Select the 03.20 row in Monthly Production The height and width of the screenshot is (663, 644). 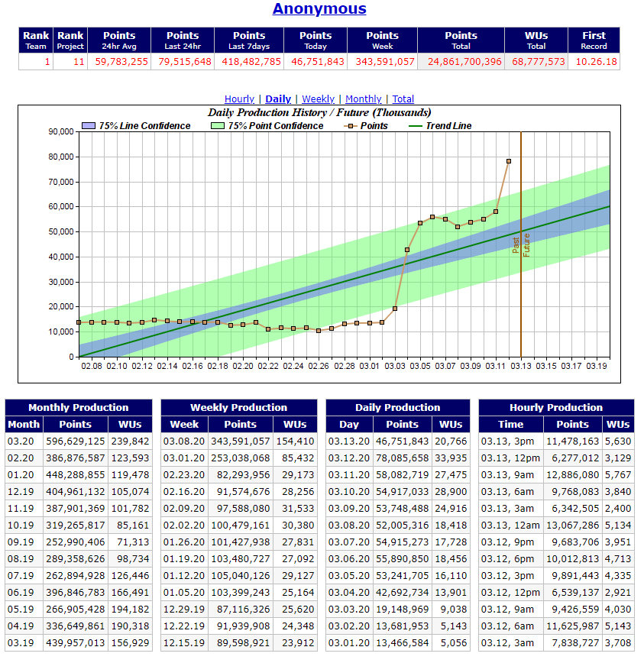point(79,441)
